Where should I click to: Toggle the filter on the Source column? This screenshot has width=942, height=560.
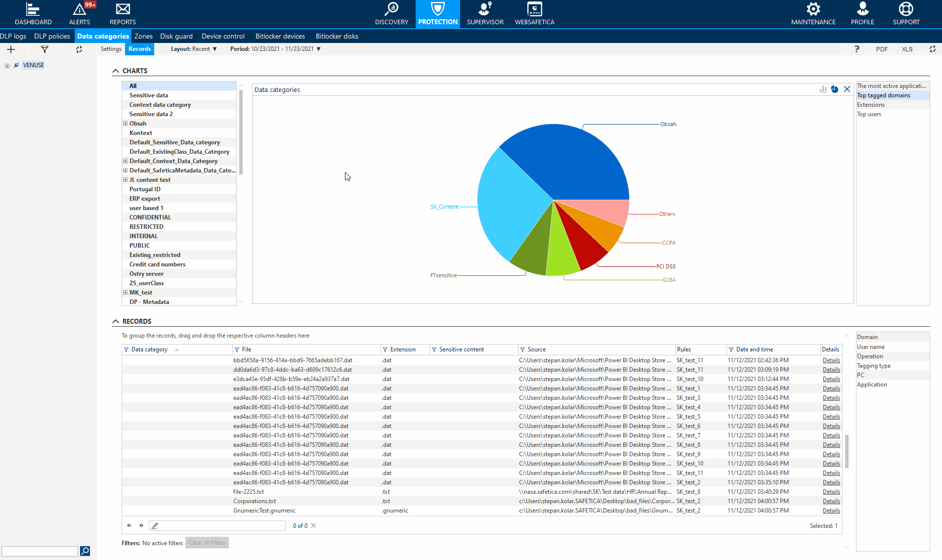(522, 349)
